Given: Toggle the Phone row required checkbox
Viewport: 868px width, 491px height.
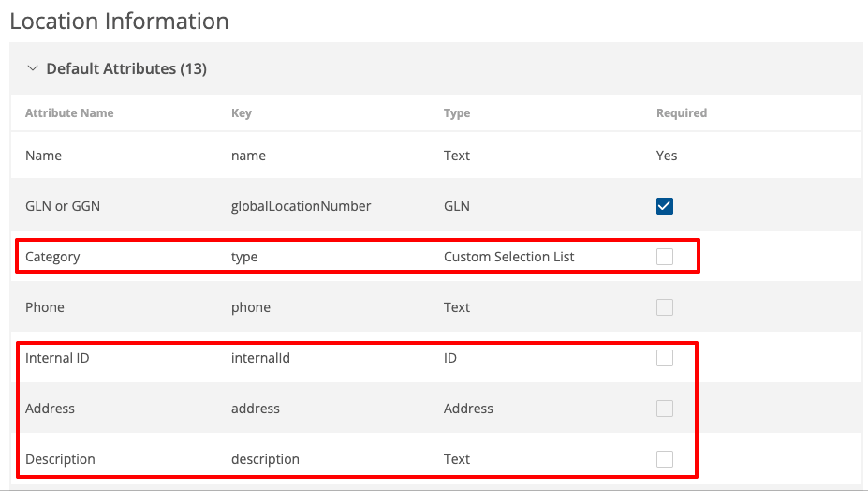Looking at the screenshot, I should point(665,307).
